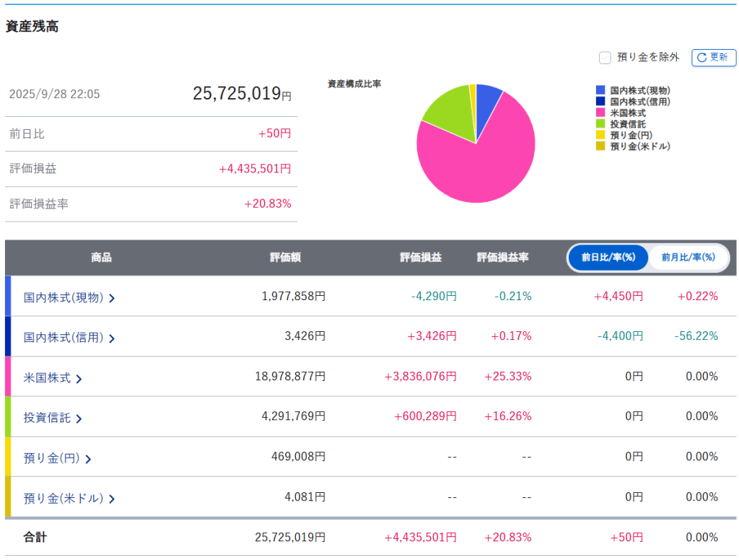This screenshot has height=560, width=739.
Task: Click the refresh icon in 更新 button
Action: click(701, 58)
